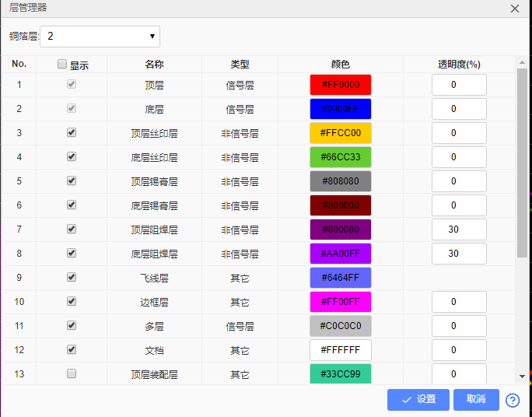Select the 多层 layer row name
The height and width of the screenshot is (417, 532).
point(154,326)
